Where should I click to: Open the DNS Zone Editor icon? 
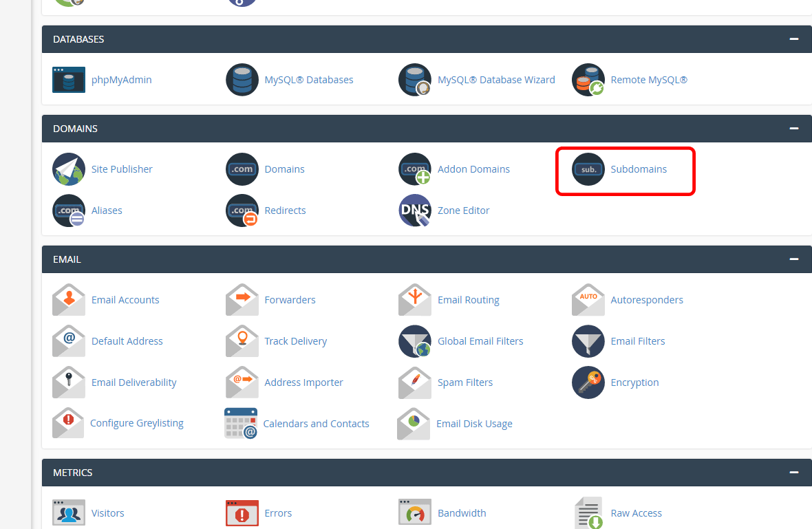click(x=415, y=210)
